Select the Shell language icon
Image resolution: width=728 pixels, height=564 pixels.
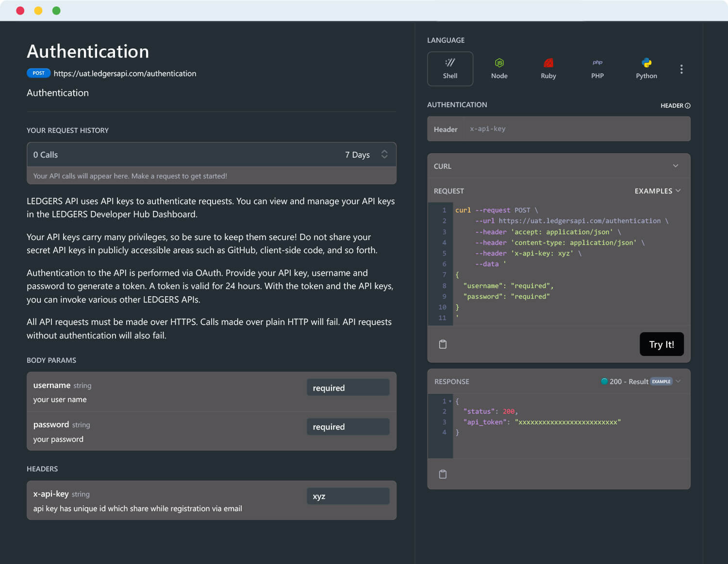click(450, 69)
